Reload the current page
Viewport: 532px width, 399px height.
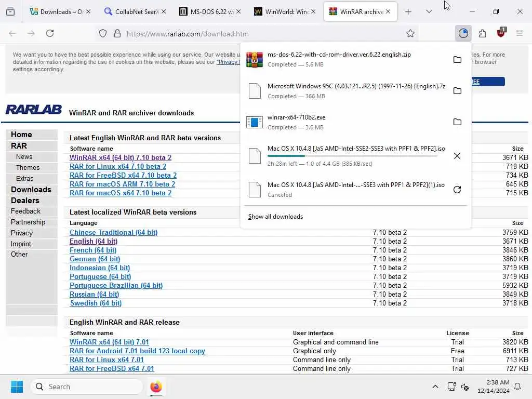[50, 33]
